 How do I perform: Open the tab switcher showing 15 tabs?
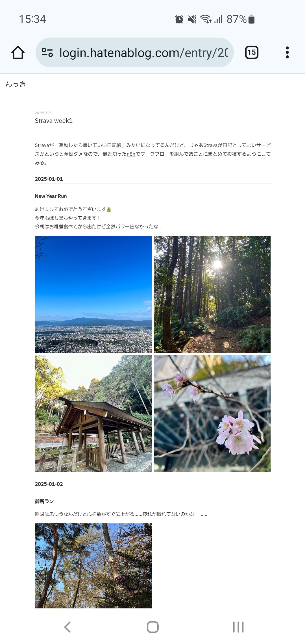pyautogui.click(x=252, y=52)
